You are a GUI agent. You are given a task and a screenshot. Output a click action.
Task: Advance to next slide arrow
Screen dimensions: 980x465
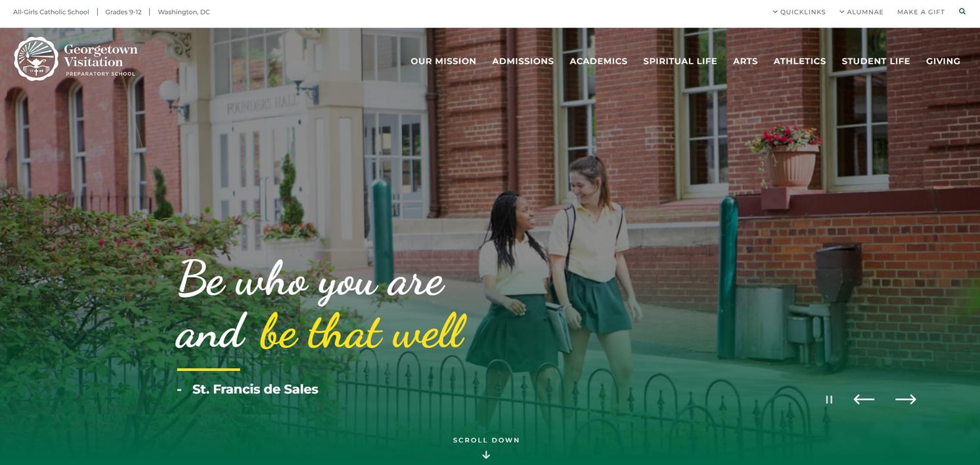click(x=906, y=399)
